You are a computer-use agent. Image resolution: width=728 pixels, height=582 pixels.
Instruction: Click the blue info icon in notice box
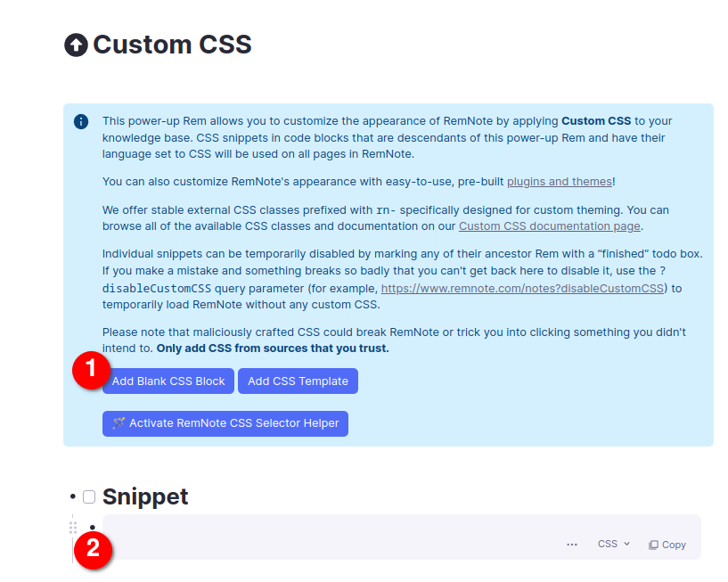coord(81,121)
